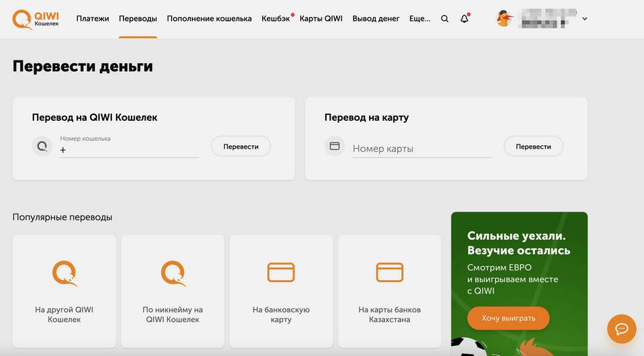The height and width of the screenshot is (356, 644).
Task: Focus the Номер карты input field
Action: pos(421,148)
